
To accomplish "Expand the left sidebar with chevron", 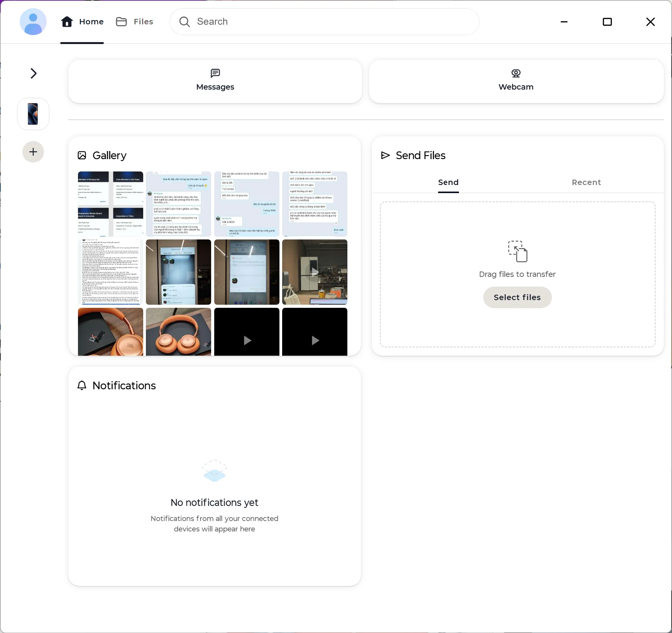I will (x=34, y=73).
